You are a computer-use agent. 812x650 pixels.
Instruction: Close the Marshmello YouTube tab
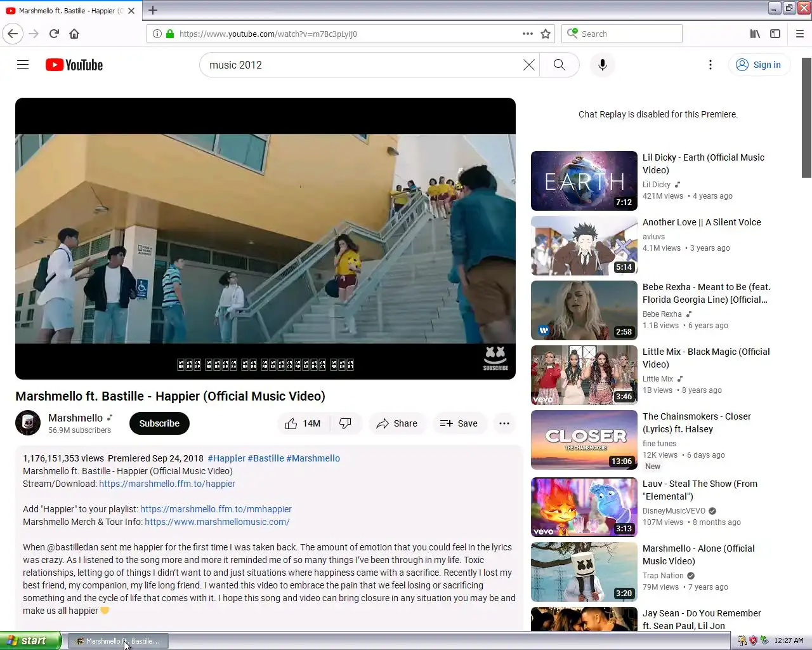(131, 11)
